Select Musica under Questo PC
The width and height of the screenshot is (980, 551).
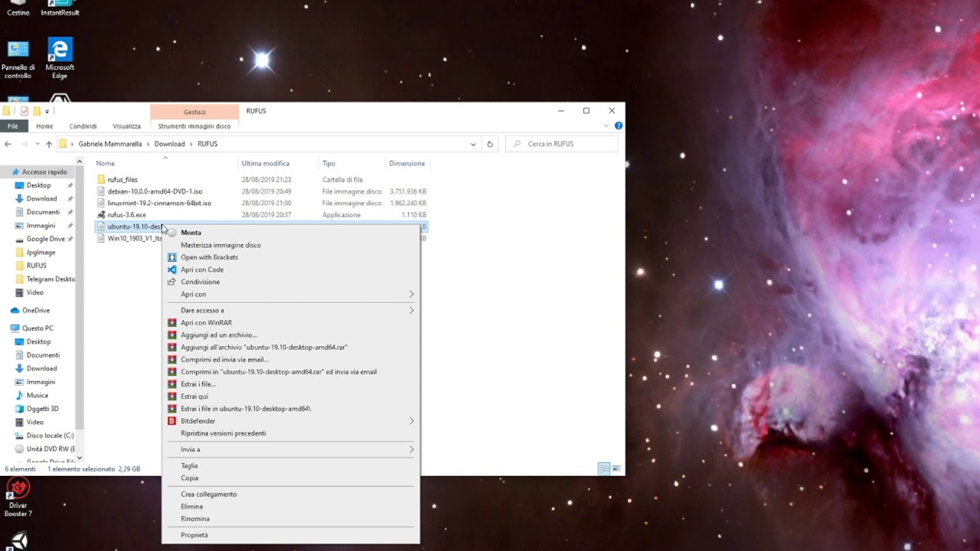pos(37,395)
